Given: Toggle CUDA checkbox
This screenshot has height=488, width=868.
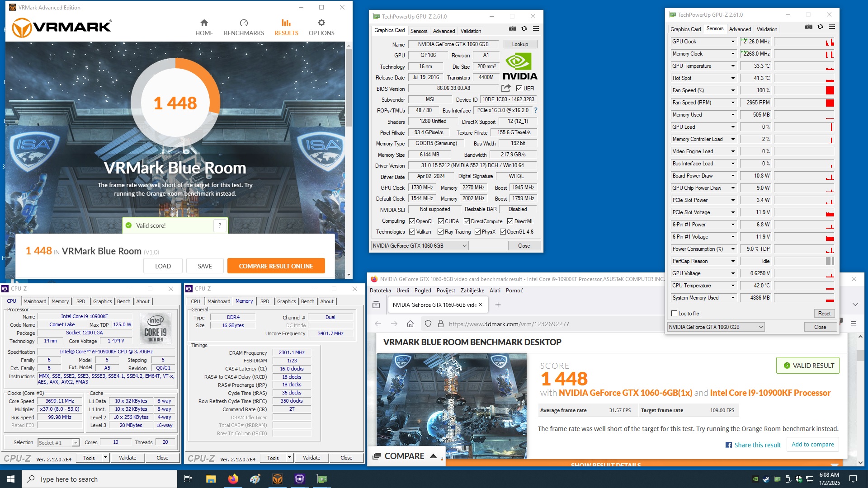Looking at the screenshot, I should tap(441, 221).
